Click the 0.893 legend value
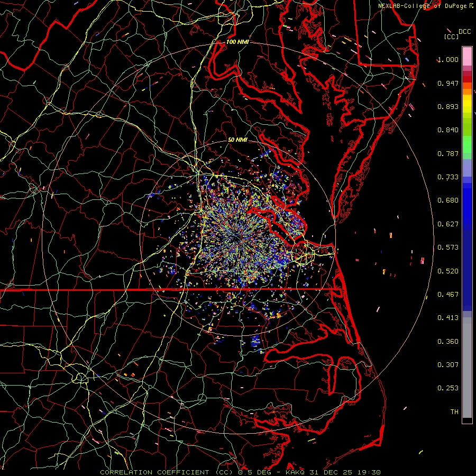 point(448,106)
